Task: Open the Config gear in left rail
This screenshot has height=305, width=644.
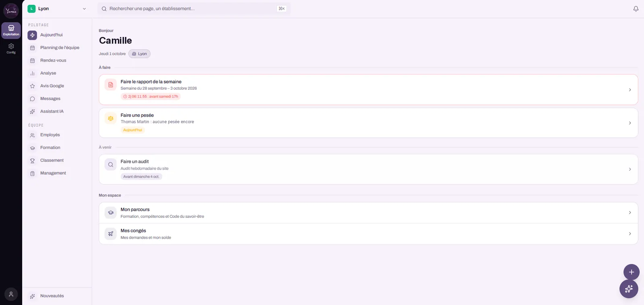Action: tap(11, 48)
